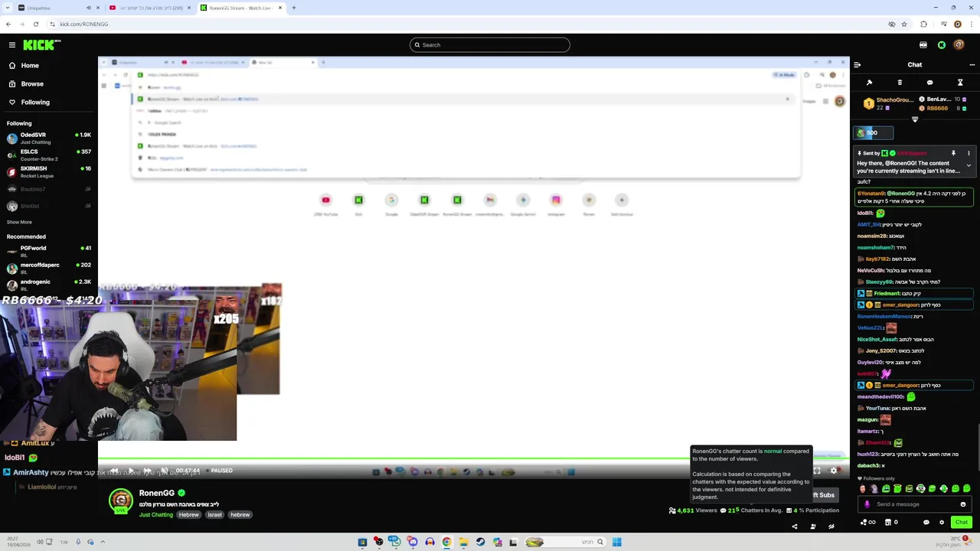
Task: Click the RonenGG channel name
Action: [x=157, y=494]
